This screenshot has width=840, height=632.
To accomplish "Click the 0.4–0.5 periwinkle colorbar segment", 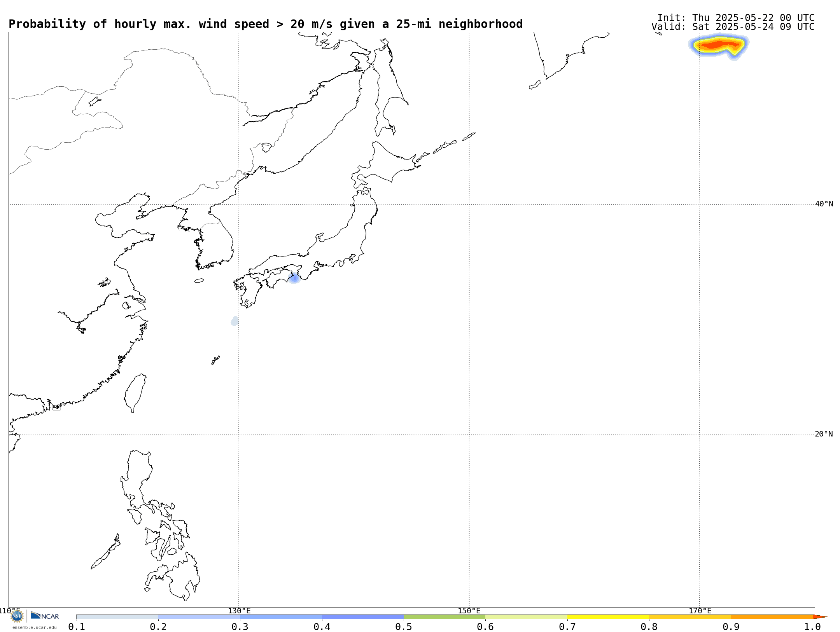I will pos(363,617).
